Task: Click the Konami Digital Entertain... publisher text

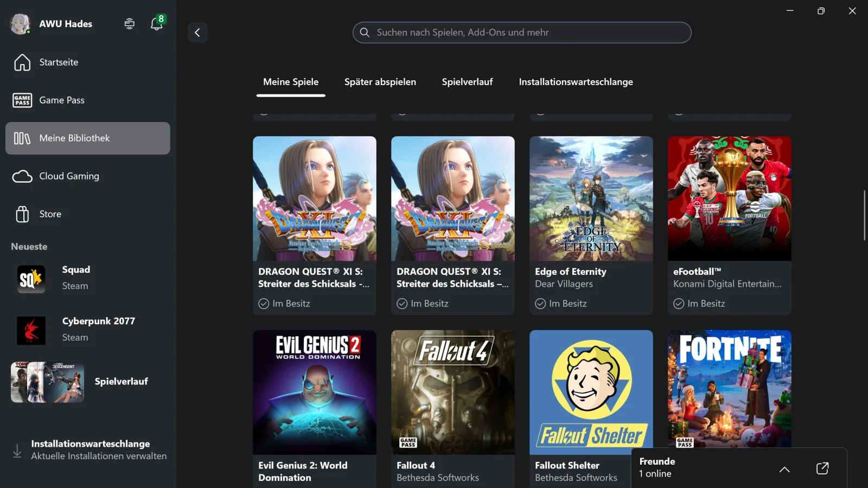Action: click(x=727, y=284)
